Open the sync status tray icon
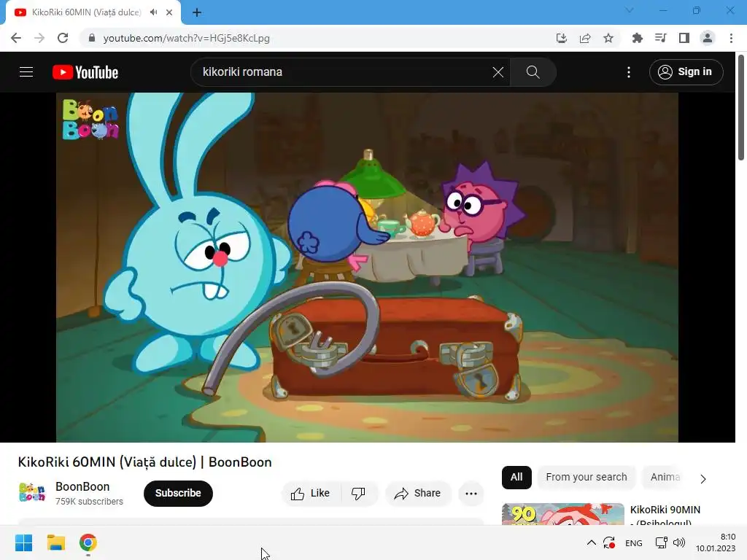747x560 pixels. (x=609, y=542)
